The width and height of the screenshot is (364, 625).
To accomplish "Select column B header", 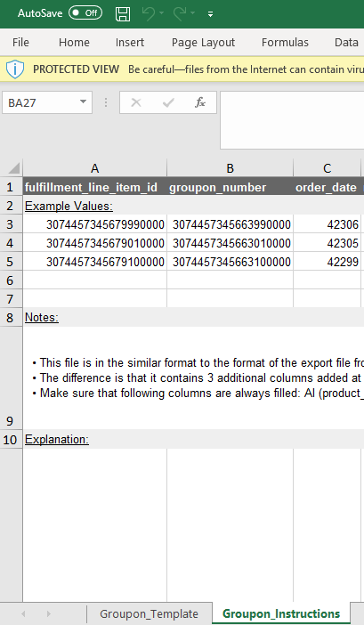I will click(x=230, y=168).
